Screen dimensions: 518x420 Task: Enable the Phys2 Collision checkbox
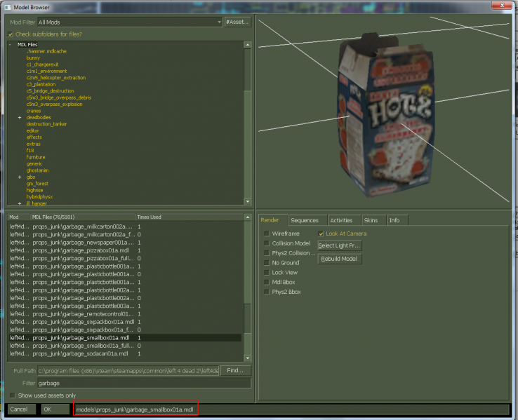pyautogui.click(x=267, y=253)
